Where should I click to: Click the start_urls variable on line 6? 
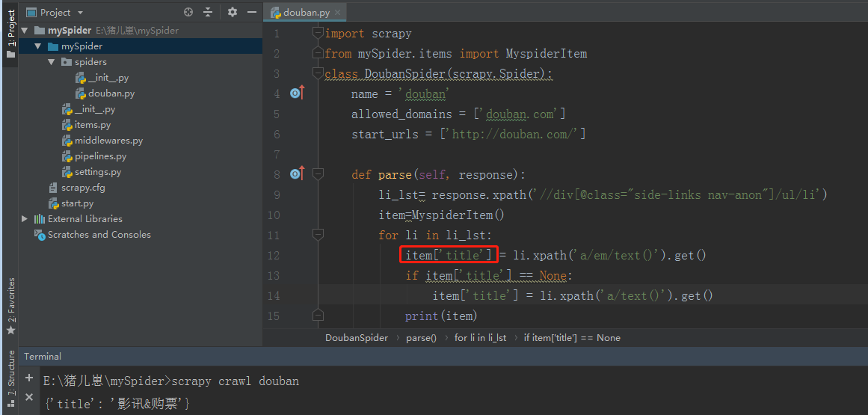(x=385, y=134)
